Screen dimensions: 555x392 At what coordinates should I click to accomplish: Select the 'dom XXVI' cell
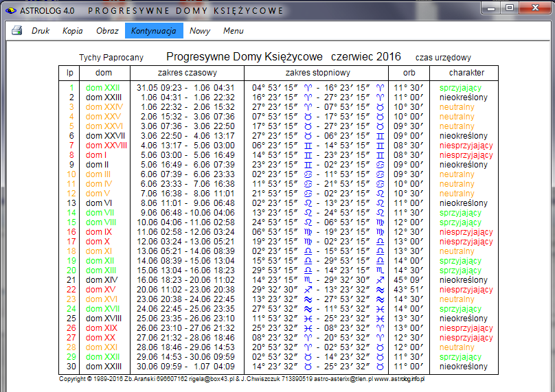pyautogui.click(x=104, y=126)
